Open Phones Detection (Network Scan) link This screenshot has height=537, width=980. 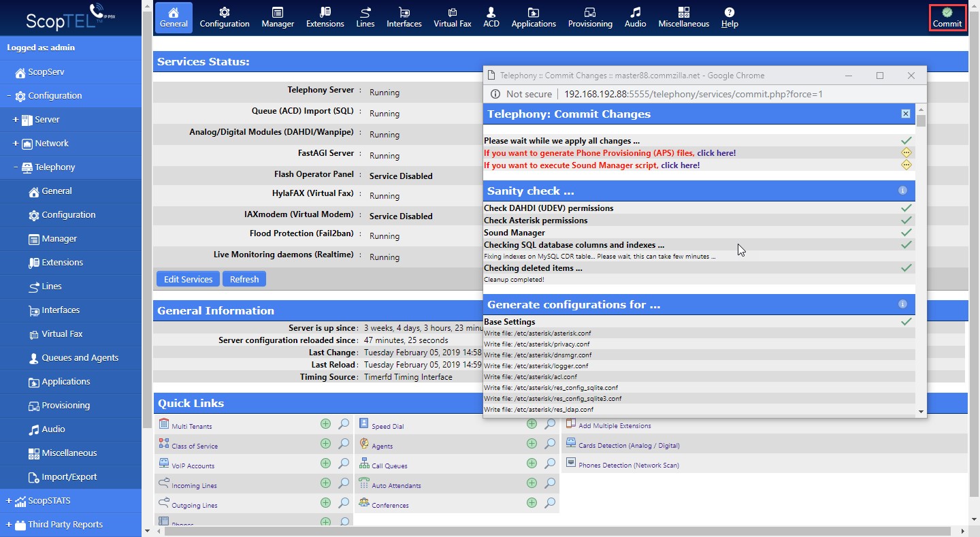tap(629, 466)
